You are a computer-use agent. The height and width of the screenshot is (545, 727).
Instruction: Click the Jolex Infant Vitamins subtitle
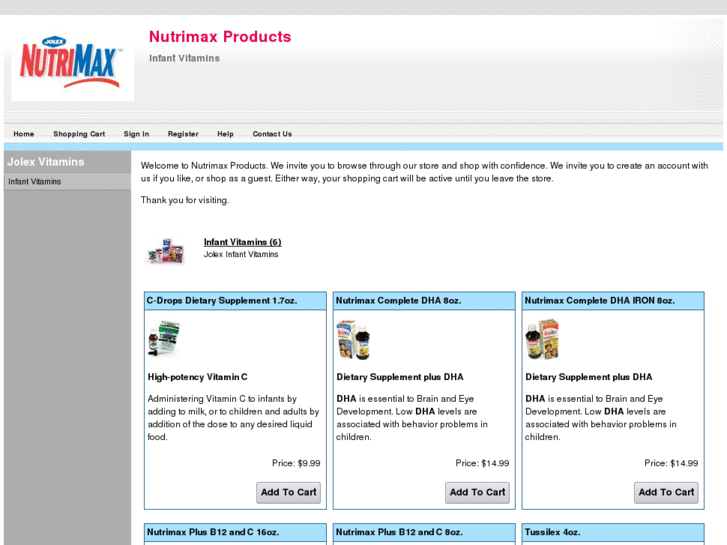(241, 254)
